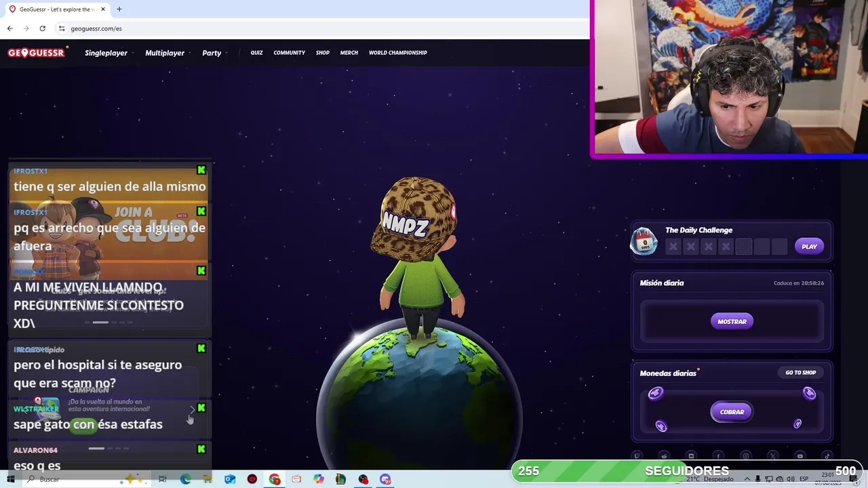This screenshot has height=488, width=868.
Task: Open Microsoft Edge from the taskbar
Action: pyautogui.click(x=185, y=479)
